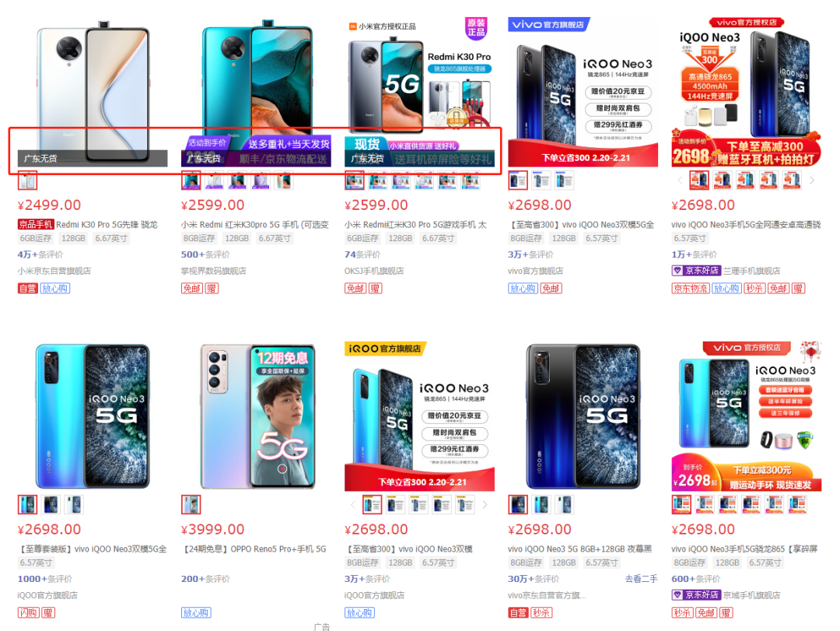Click the 京东好店 badge beside 兰珊手机旗舰店
Viewport: 840px width, 631px height.
click(696, 271)
